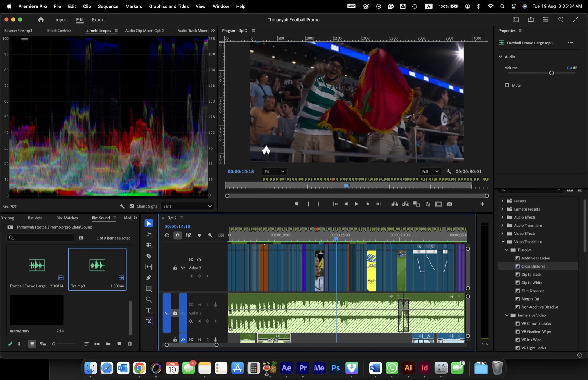Select the Football Crowd Large audio thumbnail
Screen dimensions: 588x380
coord(37,265)
